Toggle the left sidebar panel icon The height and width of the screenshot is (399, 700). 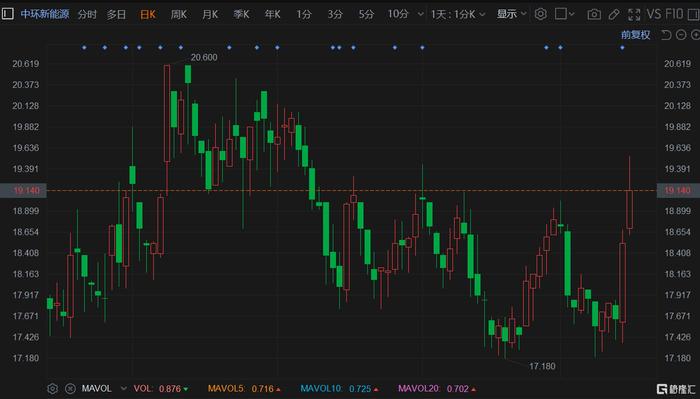(8, 14)
